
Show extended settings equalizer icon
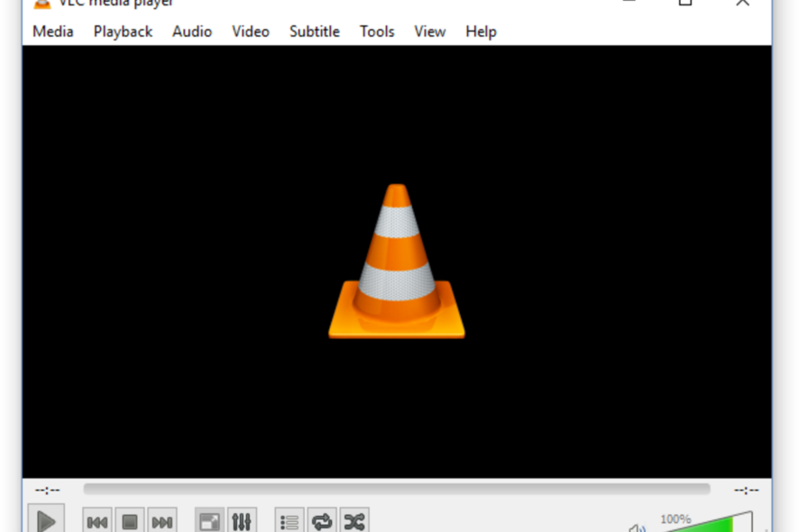242,520
